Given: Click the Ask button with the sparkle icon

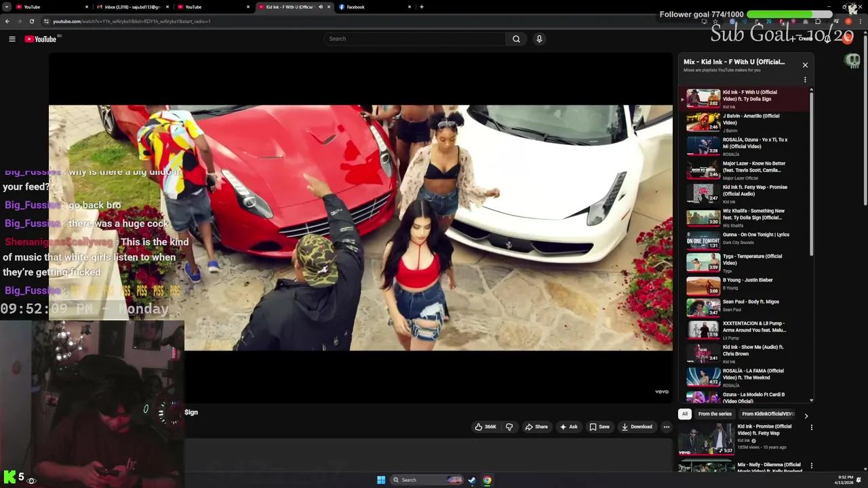Looking at the screenshot, I should (568, 427).
